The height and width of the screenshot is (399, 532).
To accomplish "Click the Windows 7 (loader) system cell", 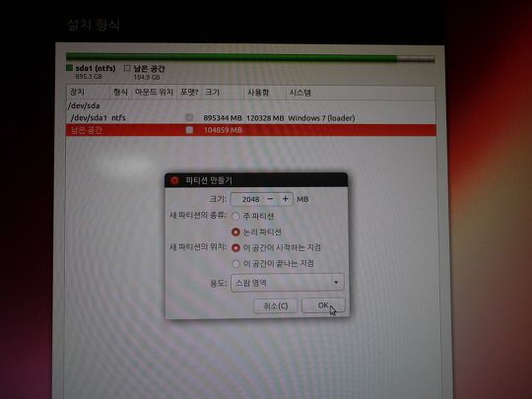I will click(321, 118).
